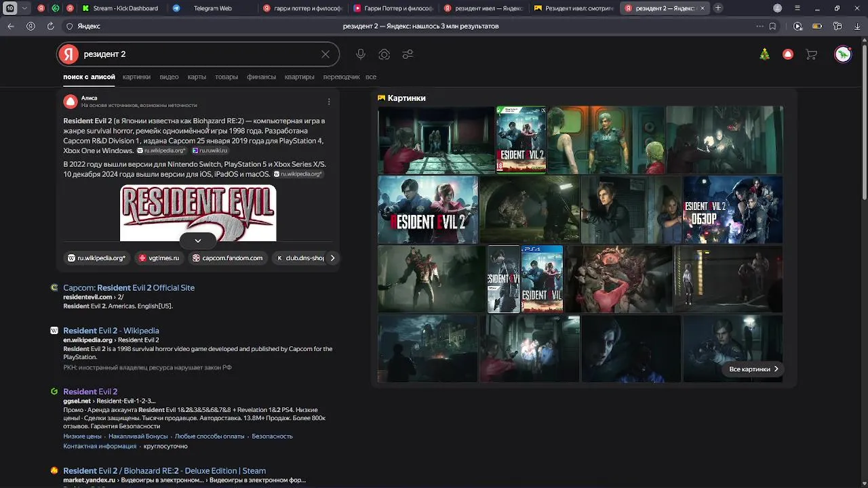Open the browser profile avatar in title bar

click(x=777, y=8)
